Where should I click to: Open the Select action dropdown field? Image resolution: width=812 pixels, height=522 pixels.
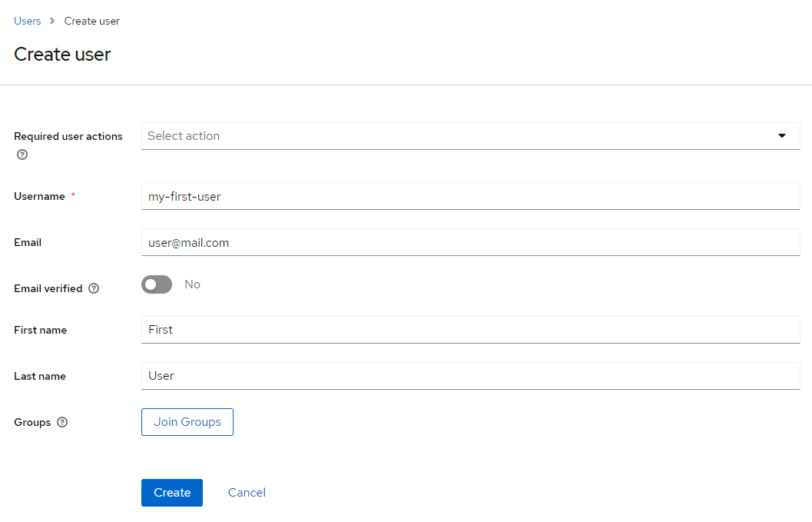(459, 136)
